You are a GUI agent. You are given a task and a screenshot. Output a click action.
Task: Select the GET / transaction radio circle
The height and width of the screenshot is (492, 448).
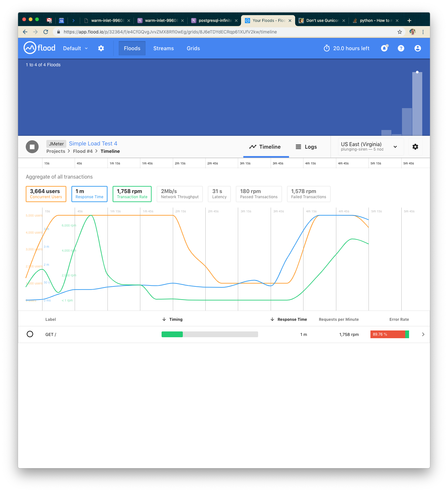[30, 334]
